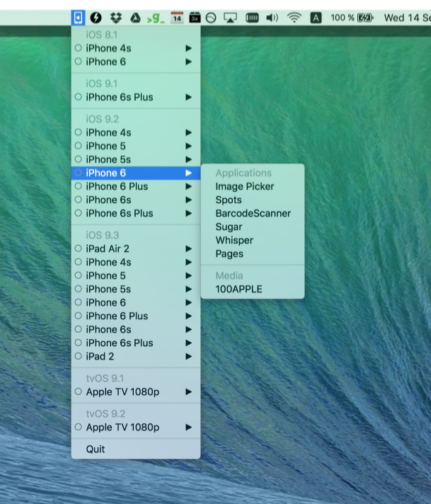Open the Google Drive menu bar icon
Image resolution: width=431 pixels, height=504 pixels.
pyautogui.click(x=135, y=18)
